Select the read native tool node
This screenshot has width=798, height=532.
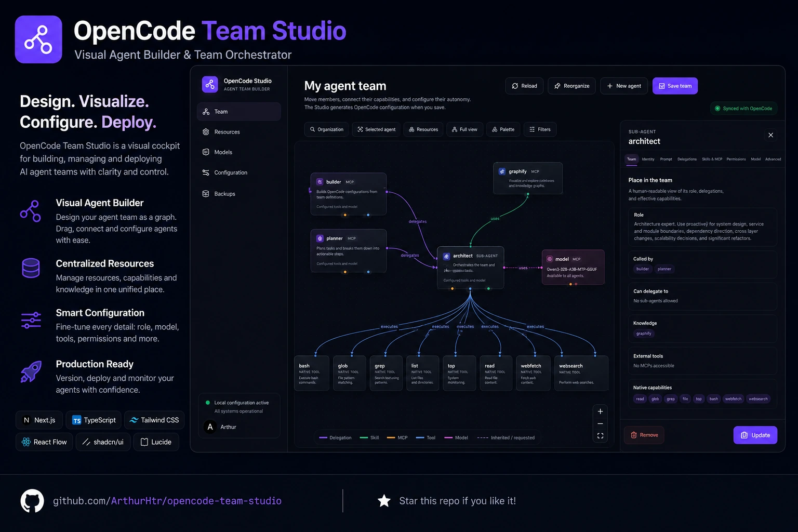[x=496, y=373]
